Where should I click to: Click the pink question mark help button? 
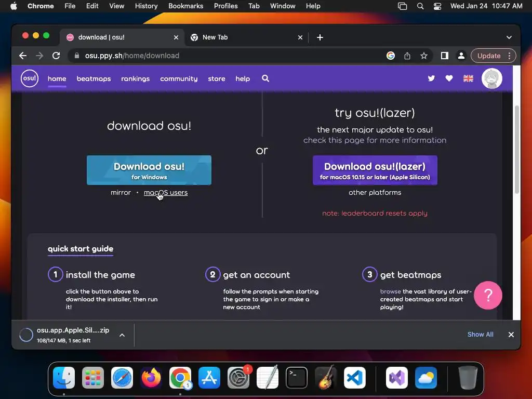(x=488, y=295)
